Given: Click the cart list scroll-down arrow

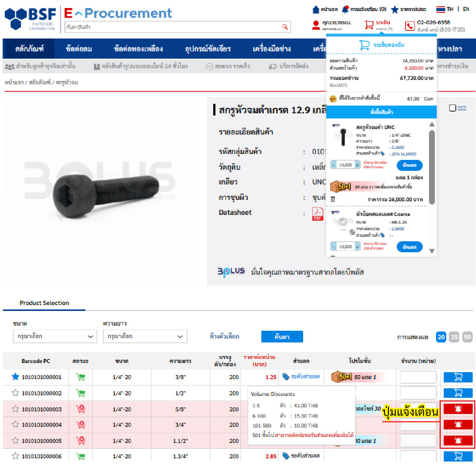Looking at the screenshot, I should point(432,251).
